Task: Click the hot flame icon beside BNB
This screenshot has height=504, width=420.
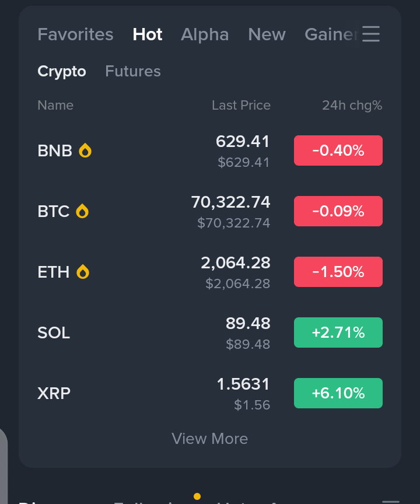Action: pyautogui.click(x=85, y=150)
